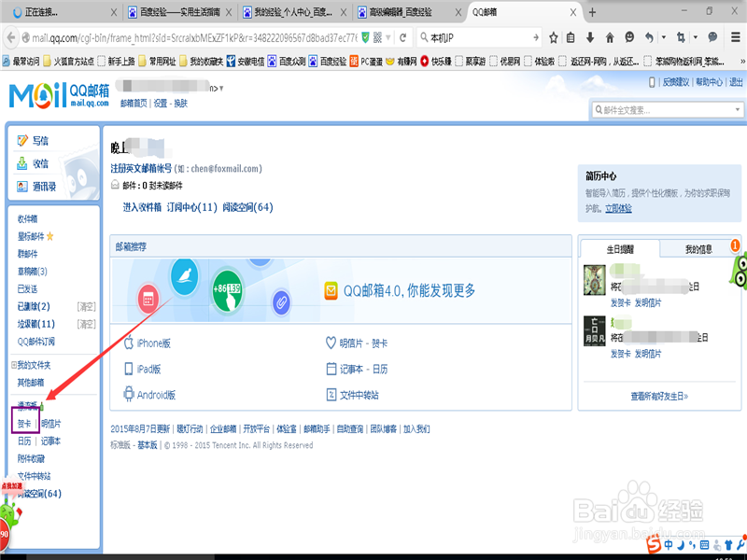This screenshot has height=560, width=747.
Task: Click second birthday friend's avatar thumbnail
Action: tap(595, 330)
